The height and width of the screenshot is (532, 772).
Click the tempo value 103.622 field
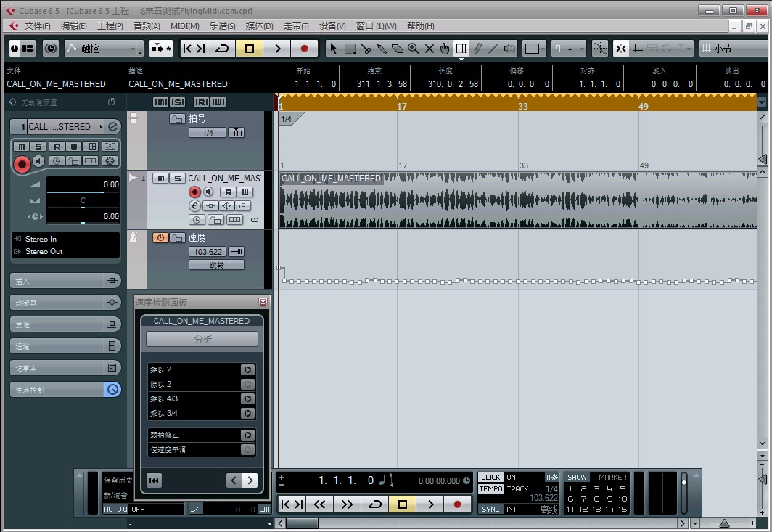click(208, 252)
